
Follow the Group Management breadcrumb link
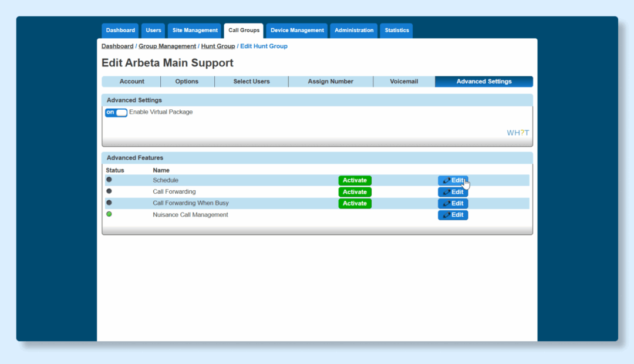coord(167,46)
